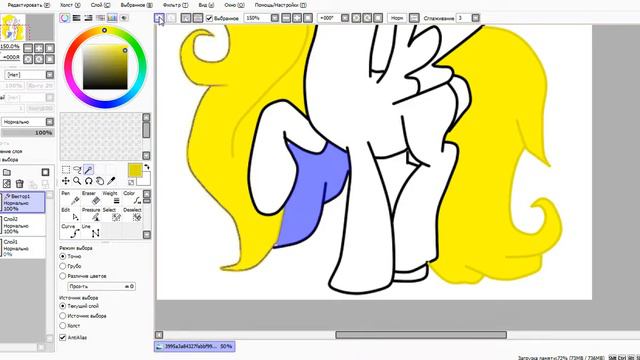Image resolution: width=640 pixels, height=360 pixels.
Task: Select the Rotate view tool
Action: pos(89,181)
